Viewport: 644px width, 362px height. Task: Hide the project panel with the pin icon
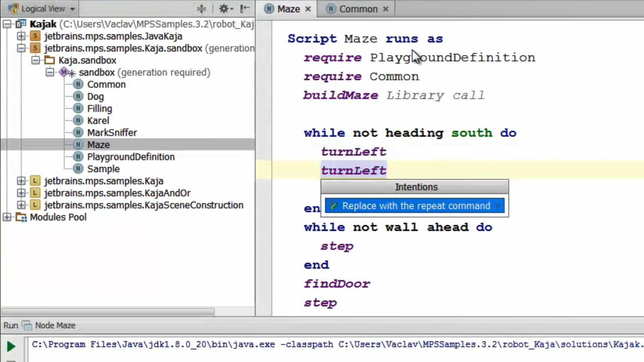point(245,9)
